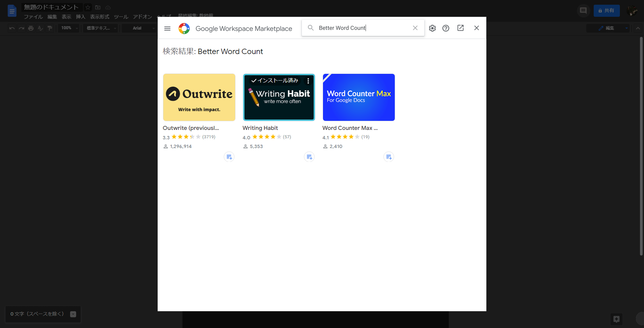Open the 編集 menu

[52, 17]
